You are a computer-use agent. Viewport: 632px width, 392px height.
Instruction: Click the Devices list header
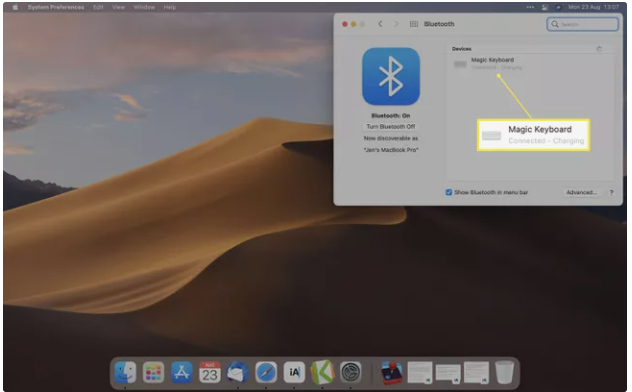tap(462, 49)
